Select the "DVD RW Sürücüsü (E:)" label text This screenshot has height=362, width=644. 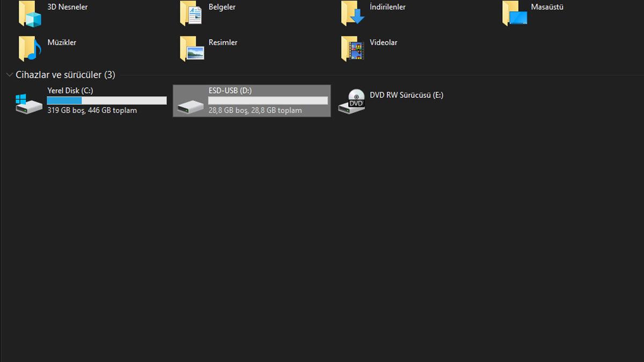point(406,95)
